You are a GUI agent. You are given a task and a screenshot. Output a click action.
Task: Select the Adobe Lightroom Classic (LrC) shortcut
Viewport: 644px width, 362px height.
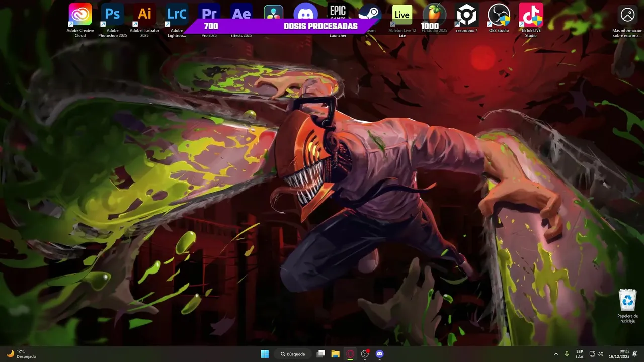coord(177,20)
